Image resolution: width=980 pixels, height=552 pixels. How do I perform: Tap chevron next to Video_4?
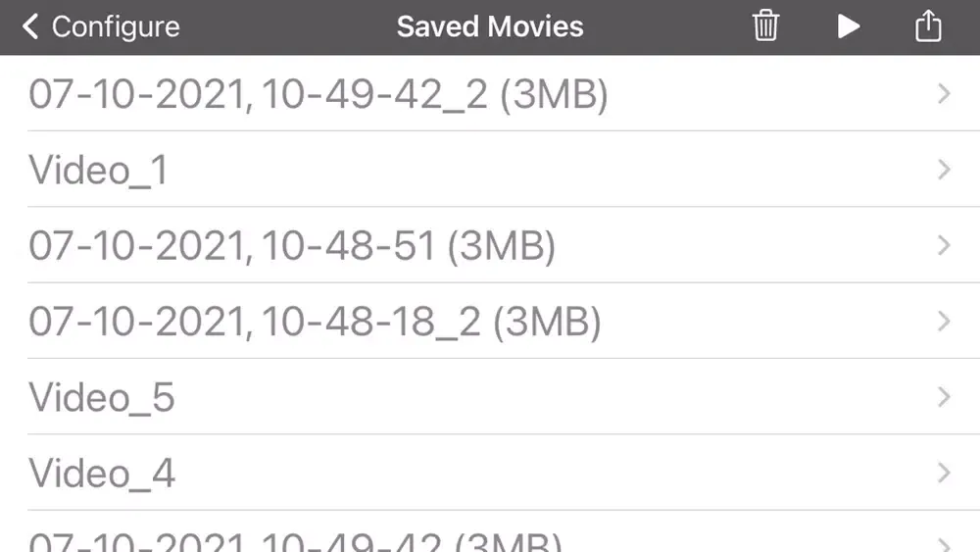944,474
